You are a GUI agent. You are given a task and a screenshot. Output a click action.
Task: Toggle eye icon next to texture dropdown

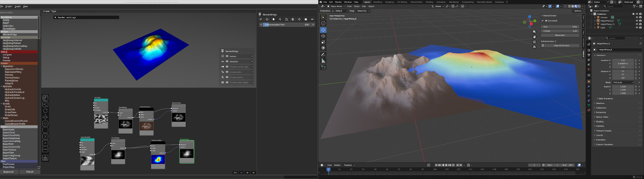tap(227, 56)
